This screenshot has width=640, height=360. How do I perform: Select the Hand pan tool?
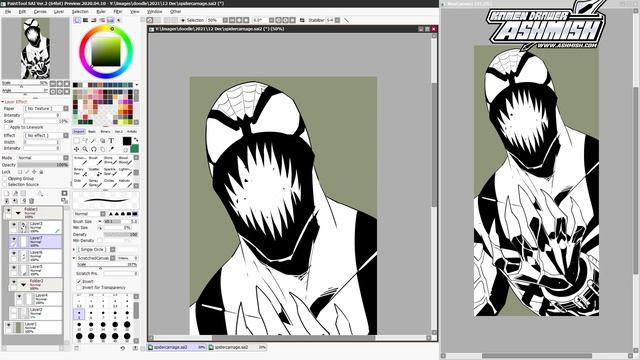[x=102, y=149]
